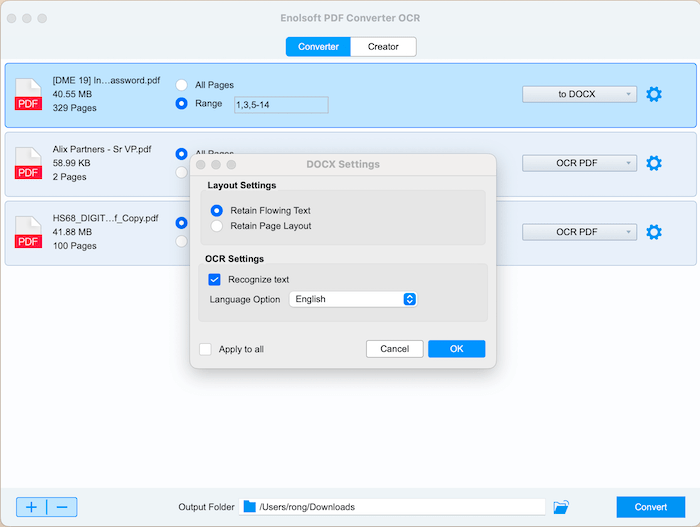Click PDF icon of DME 19 file
This screenshot has width=700, height=527.
point(29,94)
